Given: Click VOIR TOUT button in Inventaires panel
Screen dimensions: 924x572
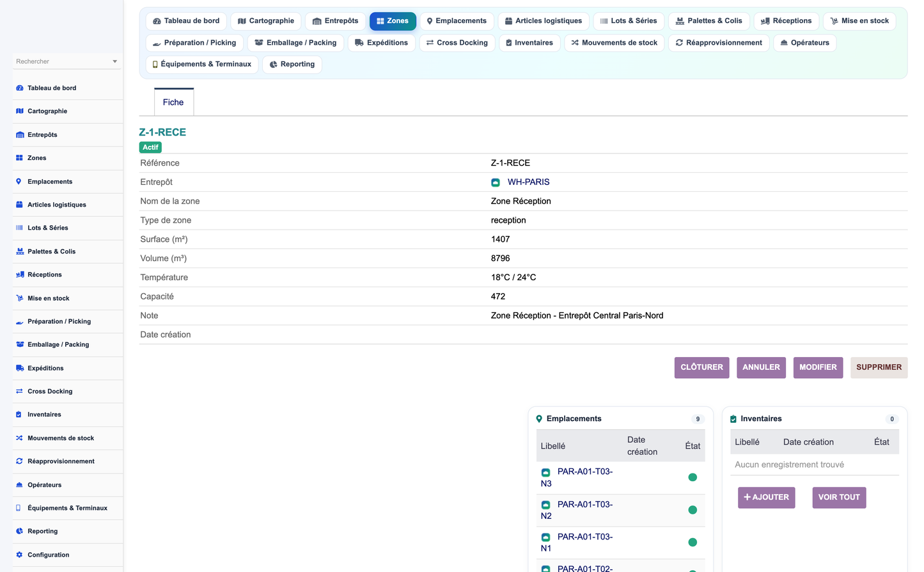Looking at the screenshot, I should point(839,498).
